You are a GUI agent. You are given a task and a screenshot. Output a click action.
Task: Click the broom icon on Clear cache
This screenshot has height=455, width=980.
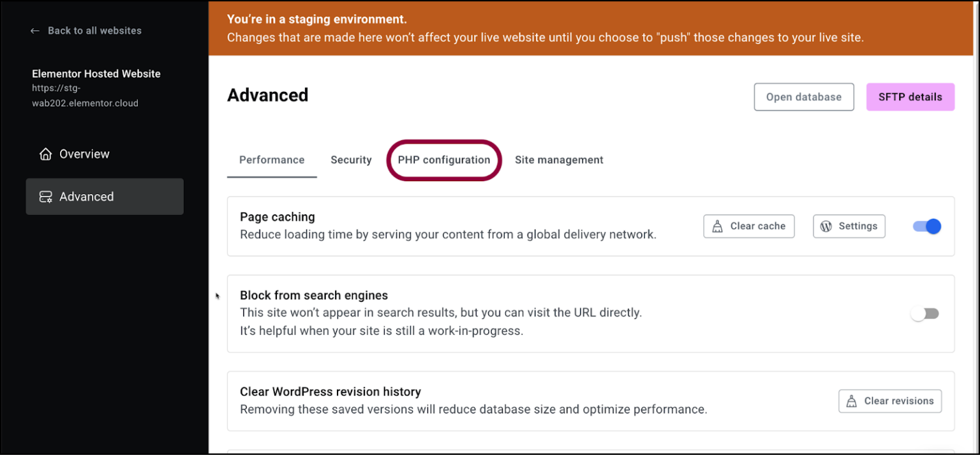point(717,227)
